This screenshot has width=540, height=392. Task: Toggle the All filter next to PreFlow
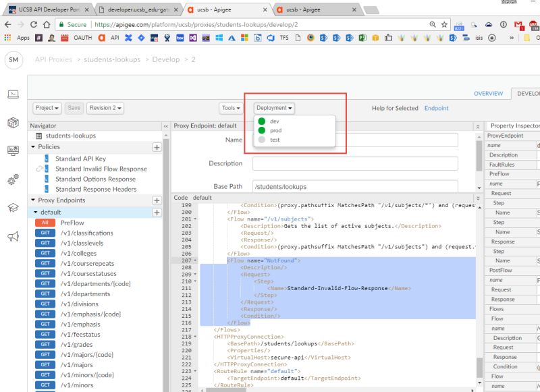[x=45, y=222]
